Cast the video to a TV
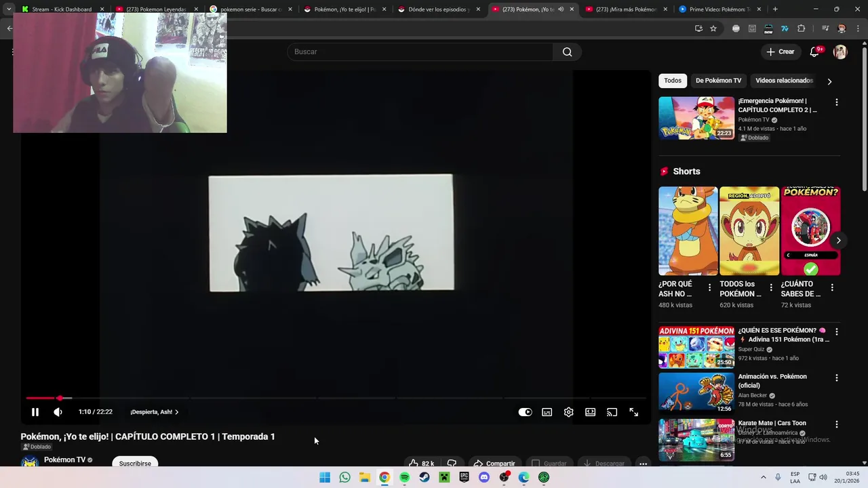 coord(612,412)
